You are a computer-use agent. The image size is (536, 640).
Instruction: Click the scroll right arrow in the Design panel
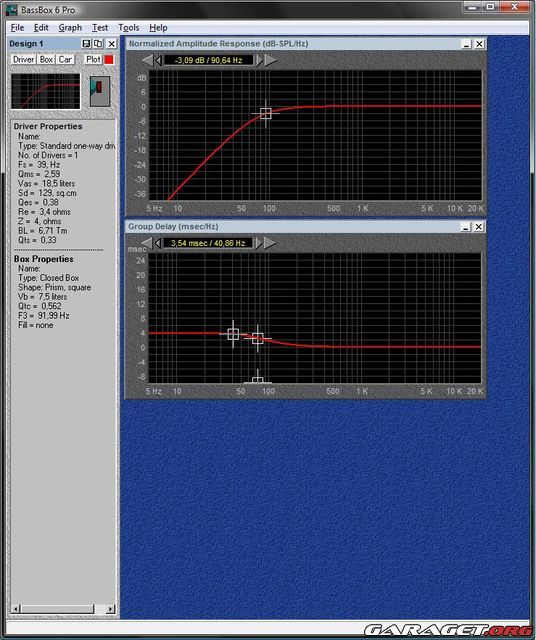pyautogui.click(x=110, y=609)
